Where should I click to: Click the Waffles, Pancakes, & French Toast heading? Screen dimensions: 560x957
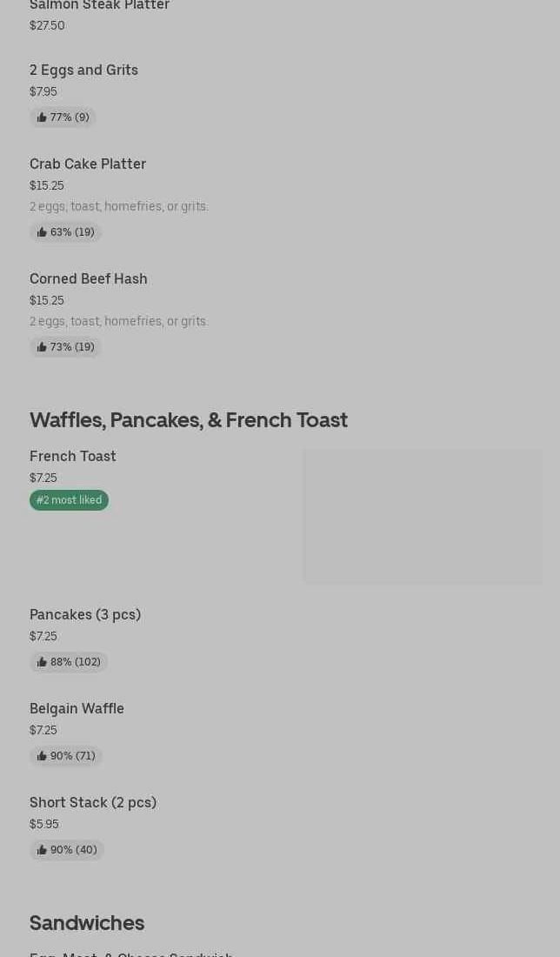click(x=189, y=419)
